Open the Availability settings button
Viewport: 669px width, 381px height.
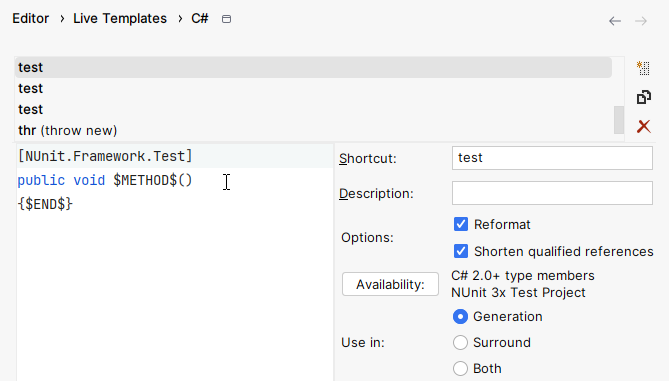point(390,284)
